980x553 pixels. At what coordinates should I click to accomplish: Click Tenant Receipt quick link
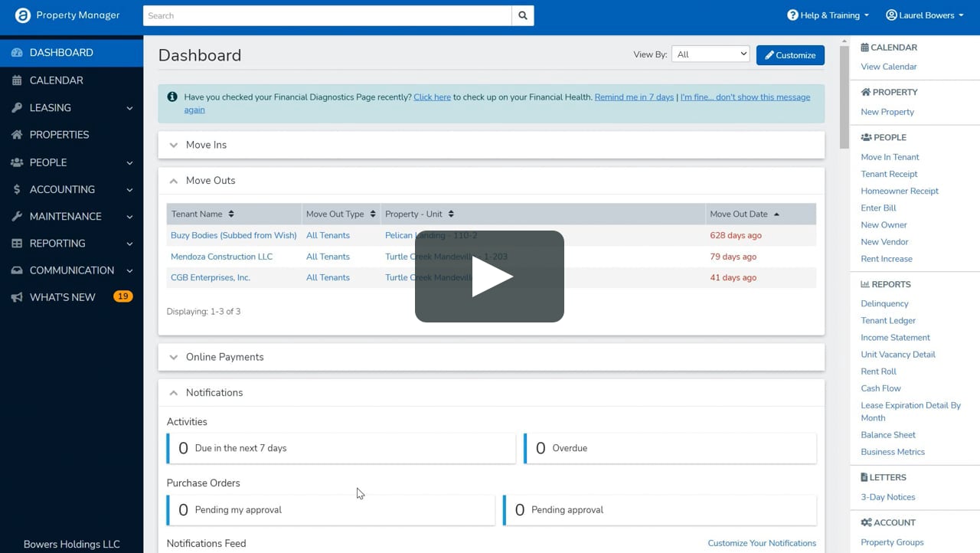tap(889, 174)
